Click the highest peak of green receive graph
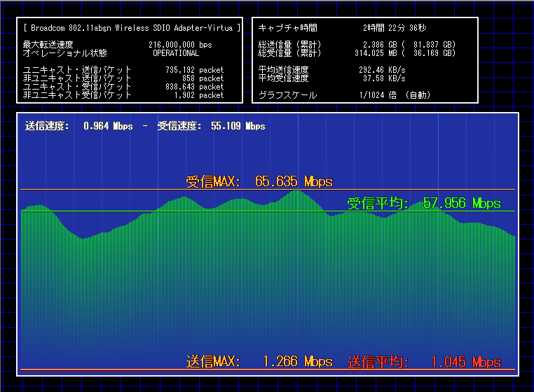Viewport: 534px width, 392px height. 297,192
